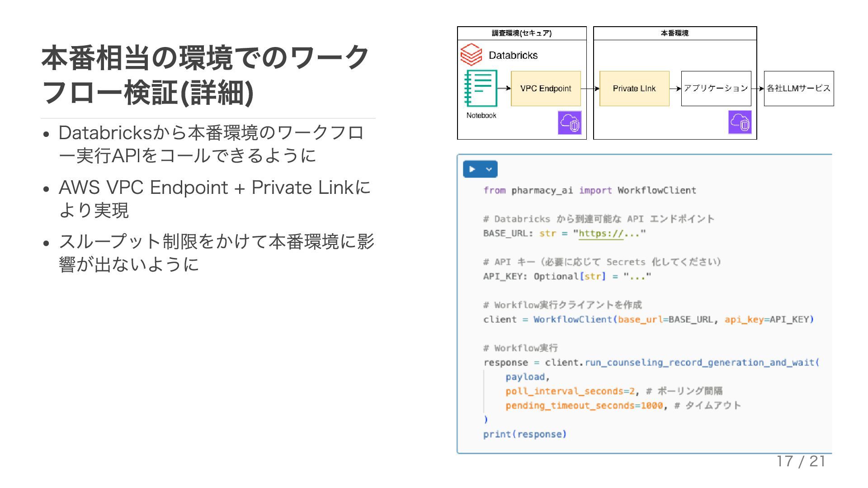868x488 pixels.
Task: Click the page number 17 / 21
Action: pos(801,461)
